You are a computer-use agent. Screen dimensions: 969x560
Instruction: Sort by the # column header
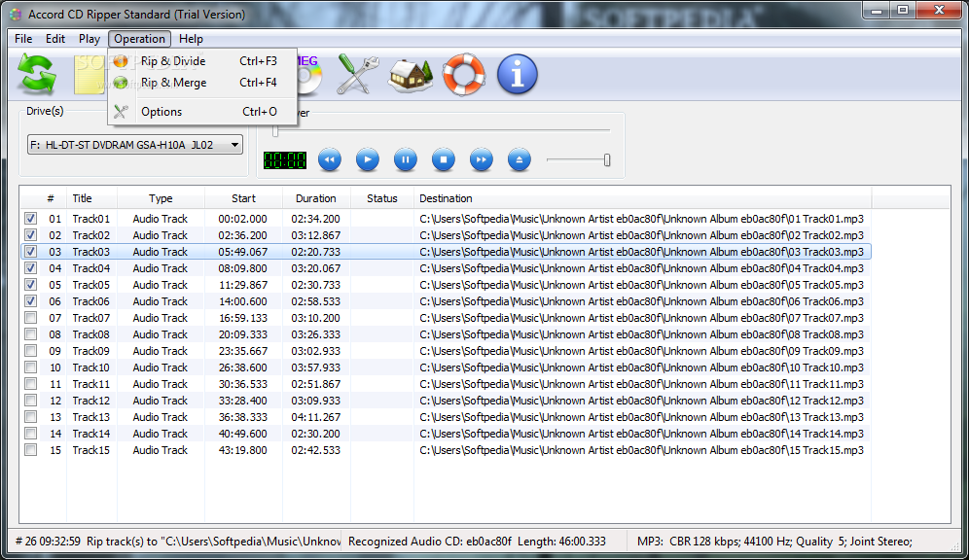pyautogui.click(x=50, y=198)
